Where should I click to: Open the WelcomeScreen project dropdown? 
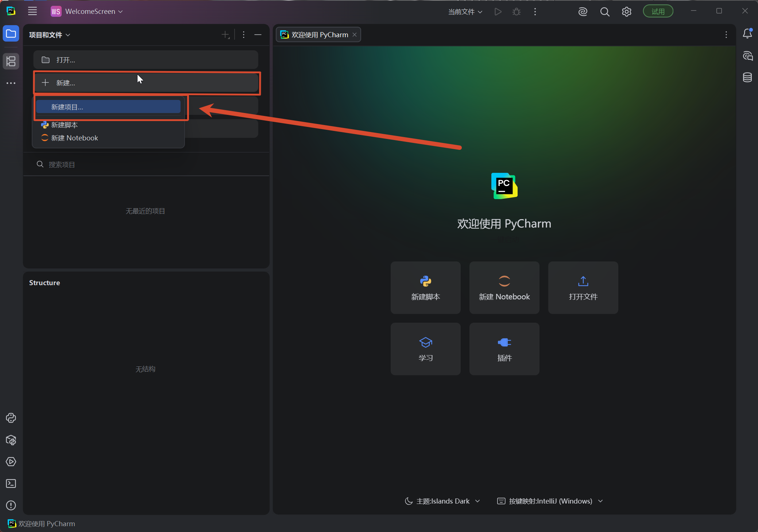point(87,11)
